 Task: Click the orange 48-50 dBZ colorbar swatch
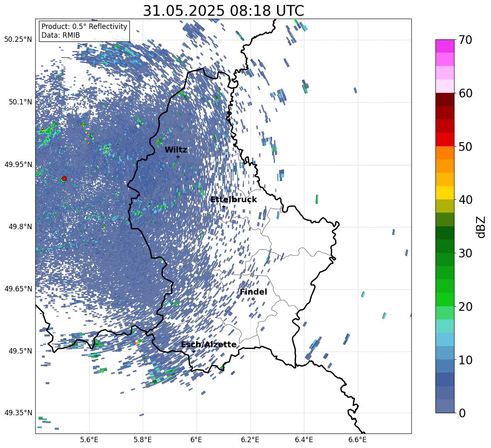click(x=445, y=153)
